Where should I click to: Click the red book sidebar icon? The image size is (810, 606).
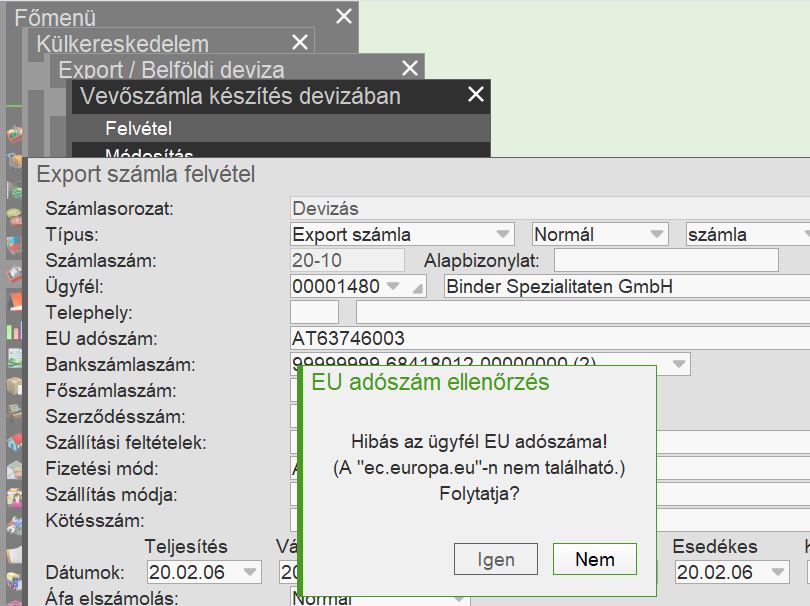point(14,301)
